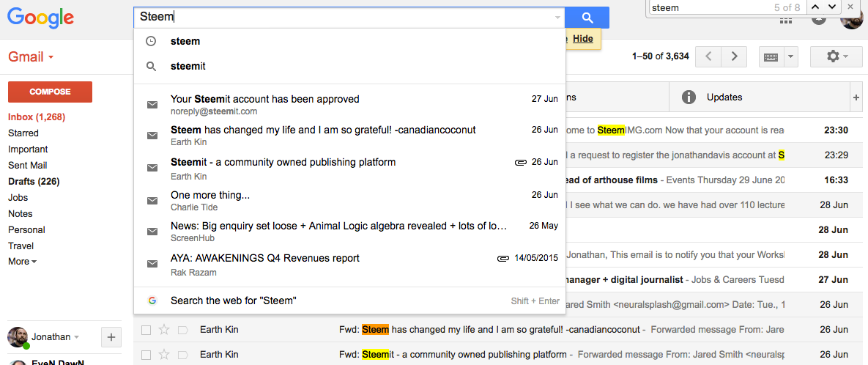Open the Jobs label
The image size is (868, 365).
[x=18, y=197]
